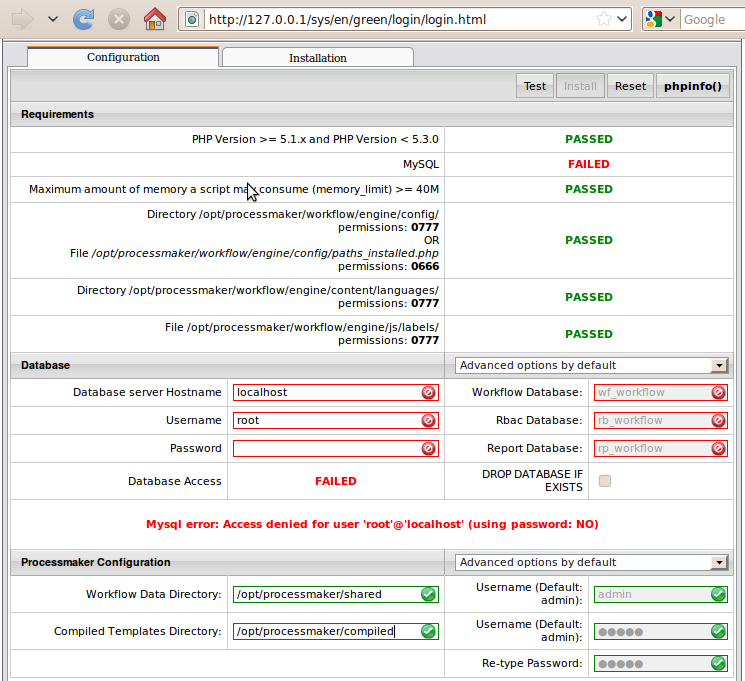Open the phpinfo() button
Viewport: 745px width, 681px height.
point(691,86)
